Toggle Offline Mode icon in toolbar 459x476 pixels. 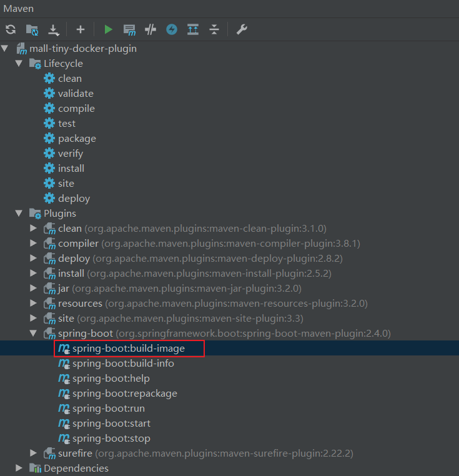[151, 29]
